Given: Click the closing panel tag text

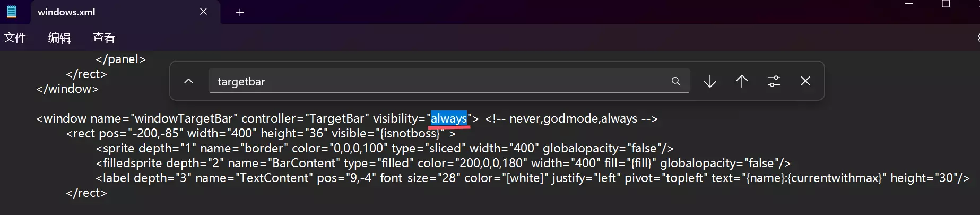Looking at the screenshot, I should [x=120, y=59].
